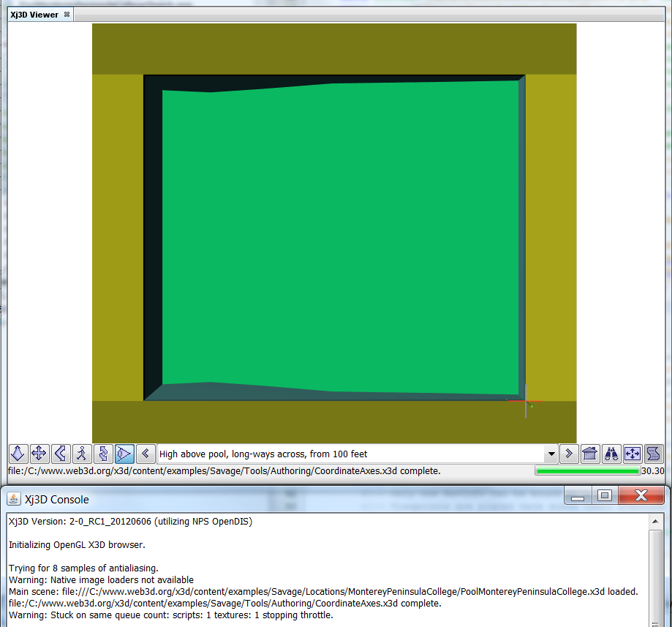Image resolution: width=672 pixels, height=627 pixels.
Task: Select the Pan navigation mode icon
Action: click(39, 454)
